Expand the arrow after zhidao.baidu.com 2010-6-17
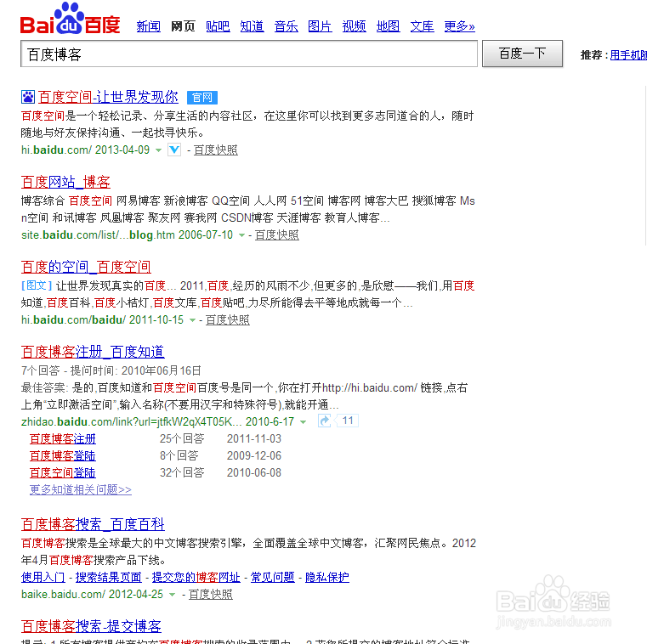The width and height of the screenshot is (647, 644). pyautogui.click(x=304, y=421)
